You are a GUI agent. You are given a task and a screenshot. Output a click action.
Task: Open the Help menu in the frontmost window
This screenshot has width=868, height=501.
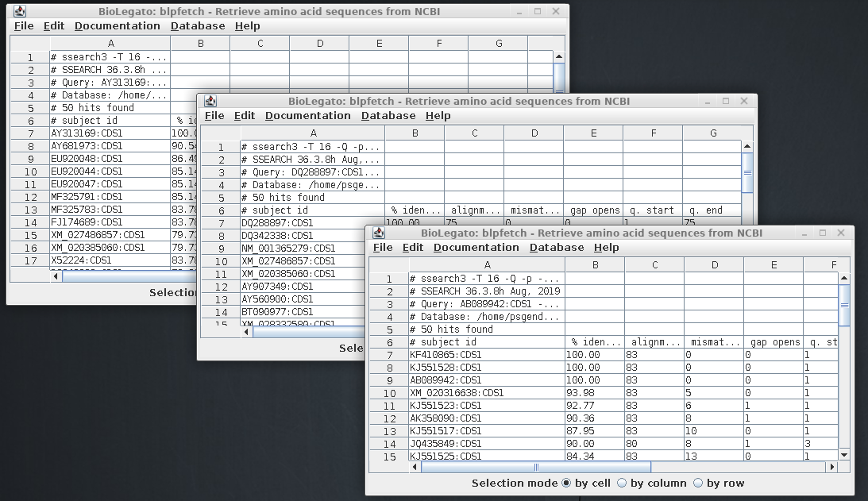[606, 248]
